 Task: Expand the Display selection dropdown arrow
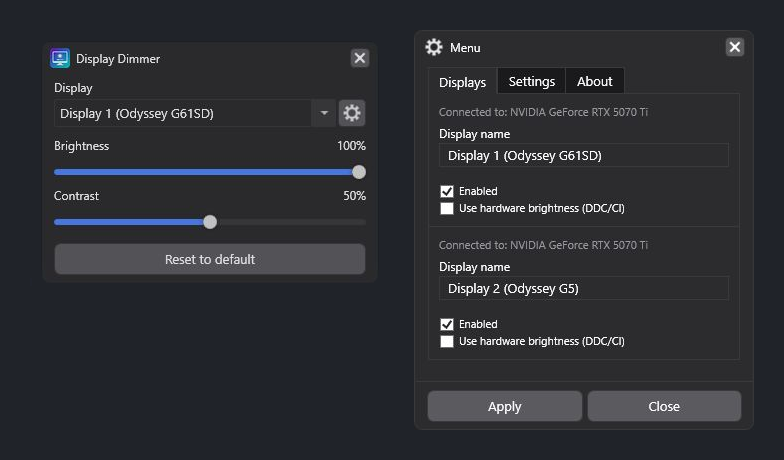tap(324, 113)
